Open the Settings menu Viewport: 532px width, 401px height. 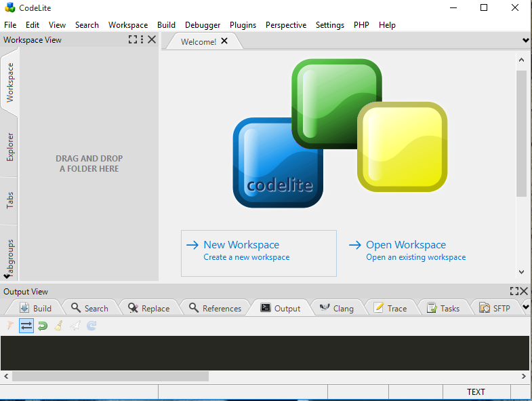point(330,25)
